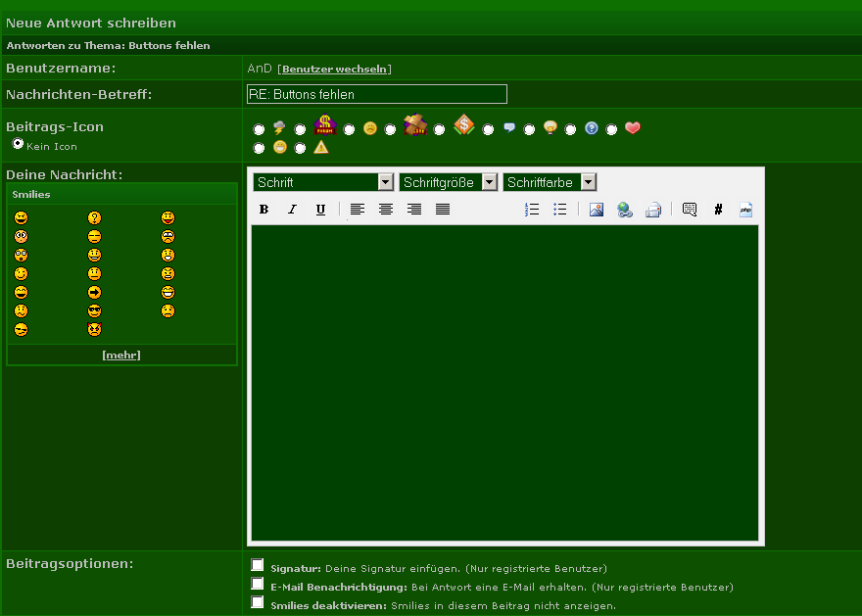Open more smilies via "mehr" link
The width and height of the screenshot is (862, 616).
[121, 355]
